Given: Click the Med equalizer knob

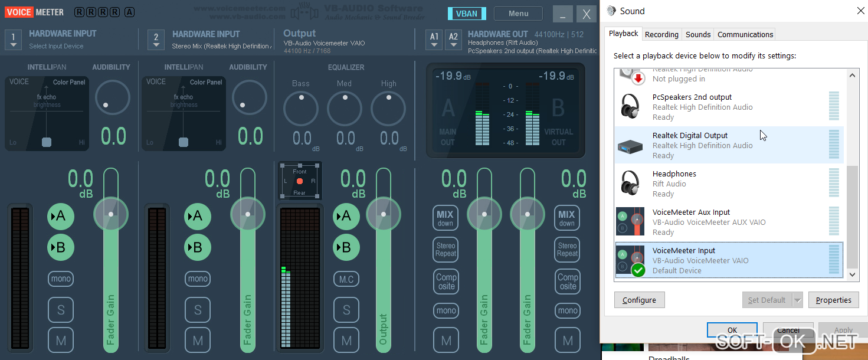Looking at the screenshot, I should click(345, 109).
